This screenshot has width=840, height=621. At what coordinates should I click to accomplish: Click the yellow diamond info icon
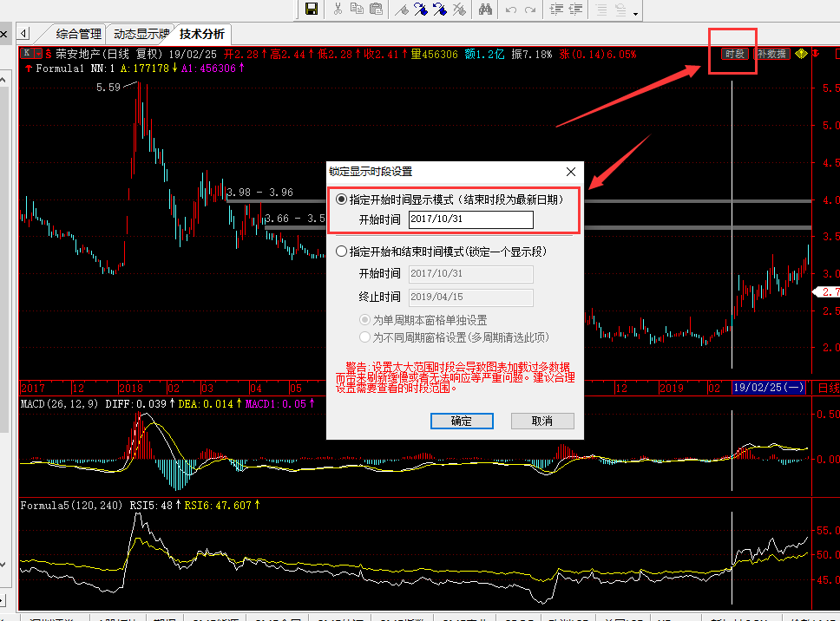click(801, 54)
